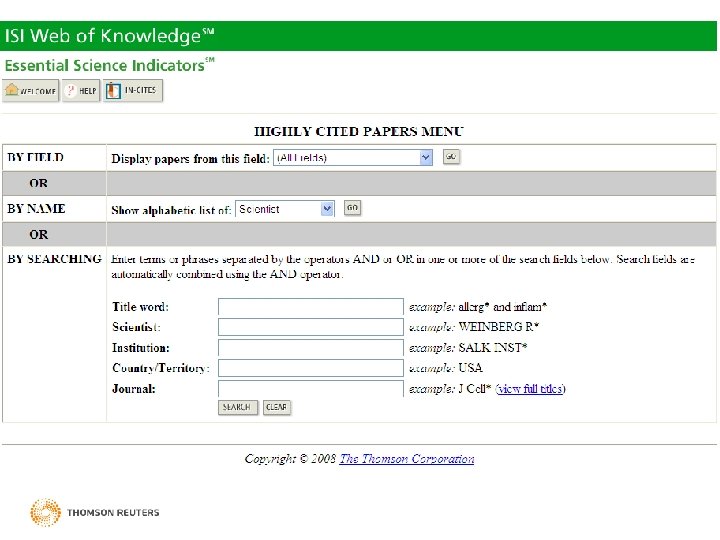Open the field selection dropdown (All Fields)

353,158
